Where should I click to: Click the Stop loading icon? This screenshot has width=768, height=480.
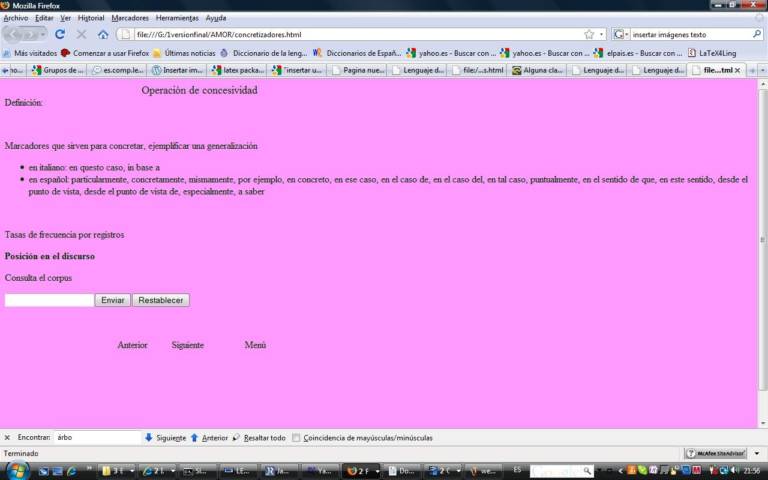[x=81, y=34]
